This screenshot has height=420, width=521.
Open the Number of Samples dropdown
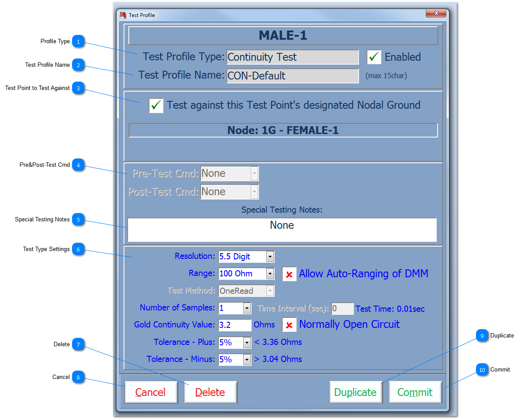click(x=246, y=308)
